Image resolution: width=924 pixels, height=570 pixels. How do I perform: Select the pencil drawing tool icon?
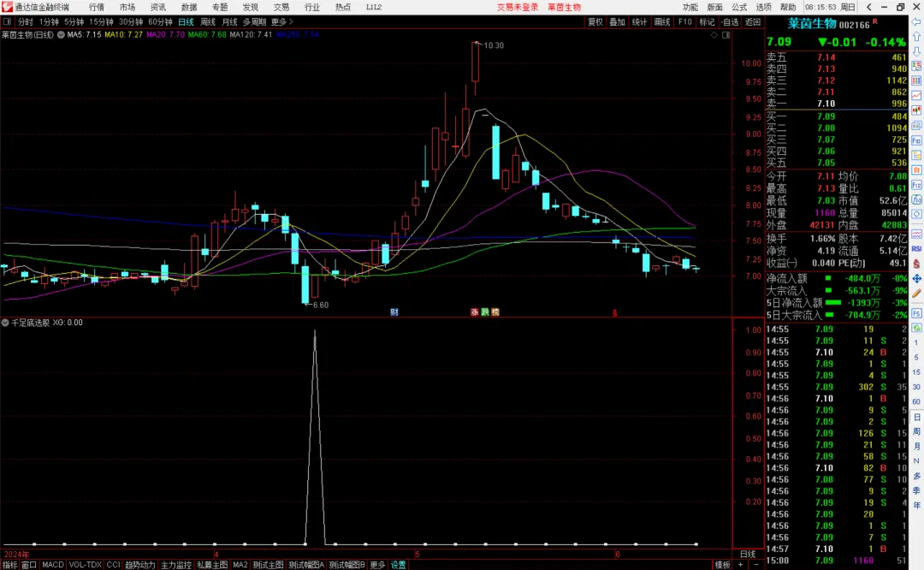[916, 293]
